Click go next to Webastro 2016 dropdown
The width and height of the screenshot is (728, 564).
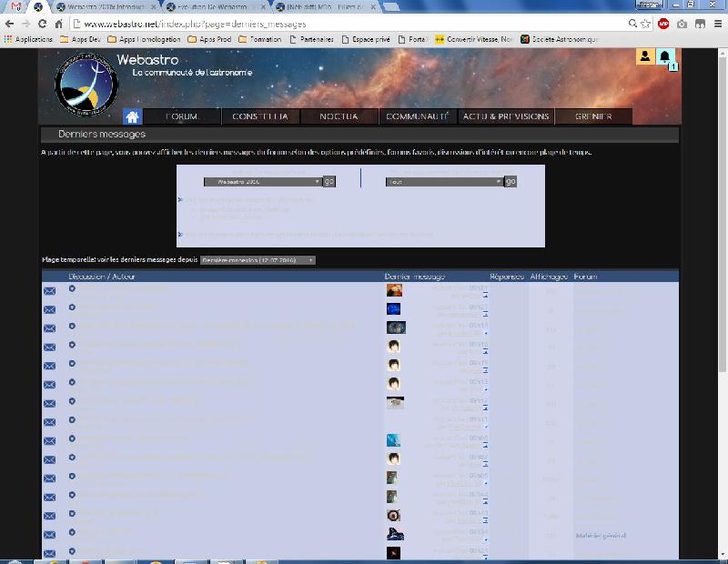click(329, 182)
